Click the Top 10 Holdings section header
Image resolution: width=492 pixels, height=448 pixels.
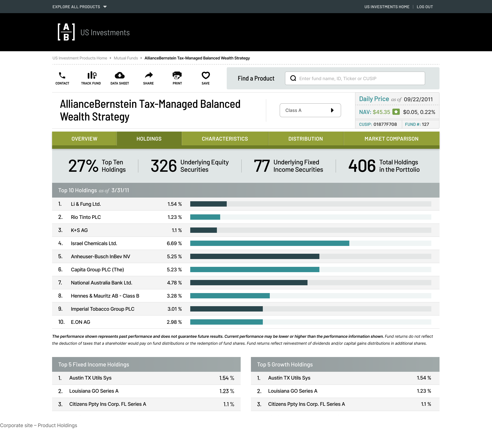[246, 190]
